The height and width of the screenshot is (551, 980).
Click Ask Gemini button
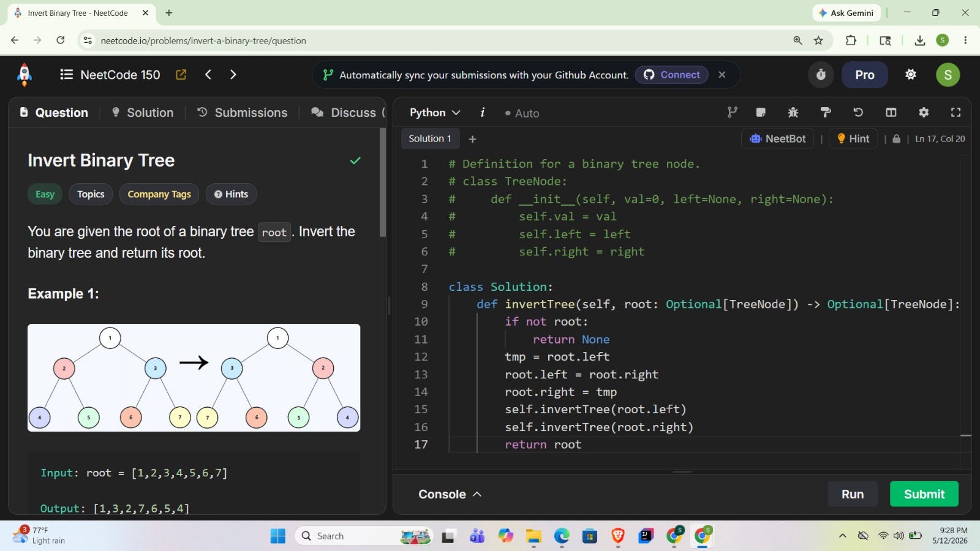coord(846,13)
